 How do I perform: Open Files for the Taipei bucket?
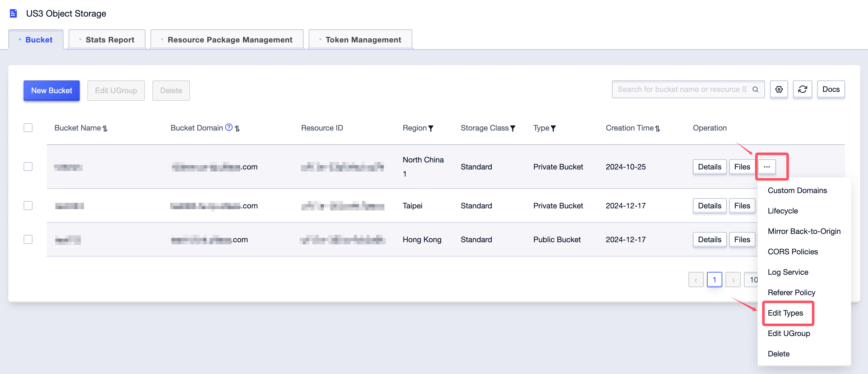742,206
